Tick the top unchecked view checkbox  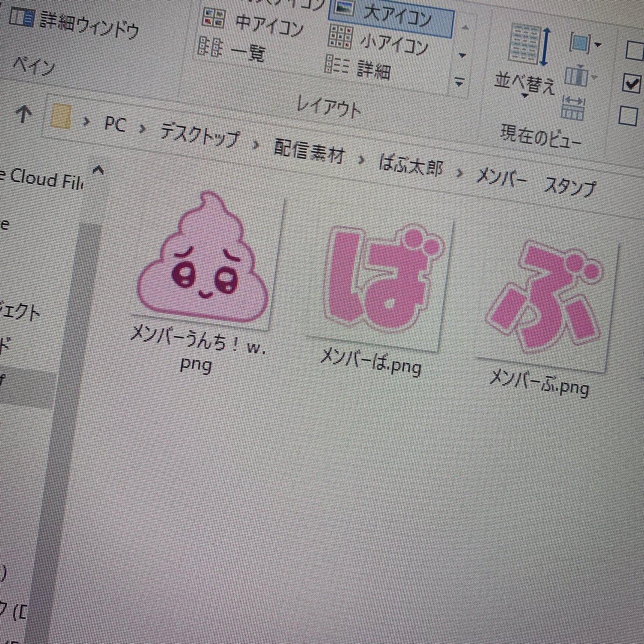[x=634, y=51]
